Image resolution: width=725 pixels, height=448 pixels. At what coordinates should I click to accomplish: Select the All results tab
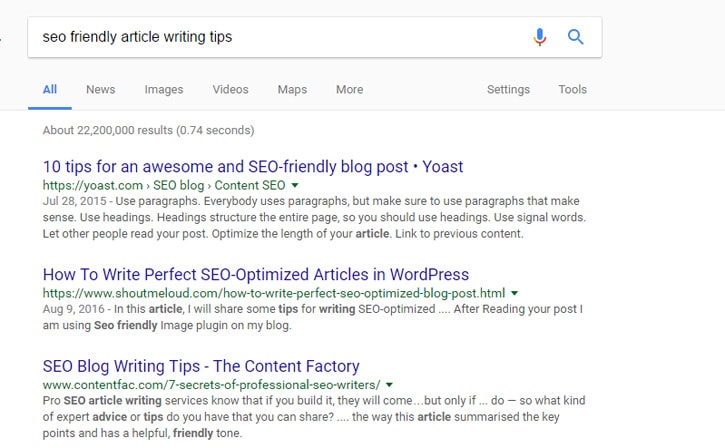click(x=50, y=89)
